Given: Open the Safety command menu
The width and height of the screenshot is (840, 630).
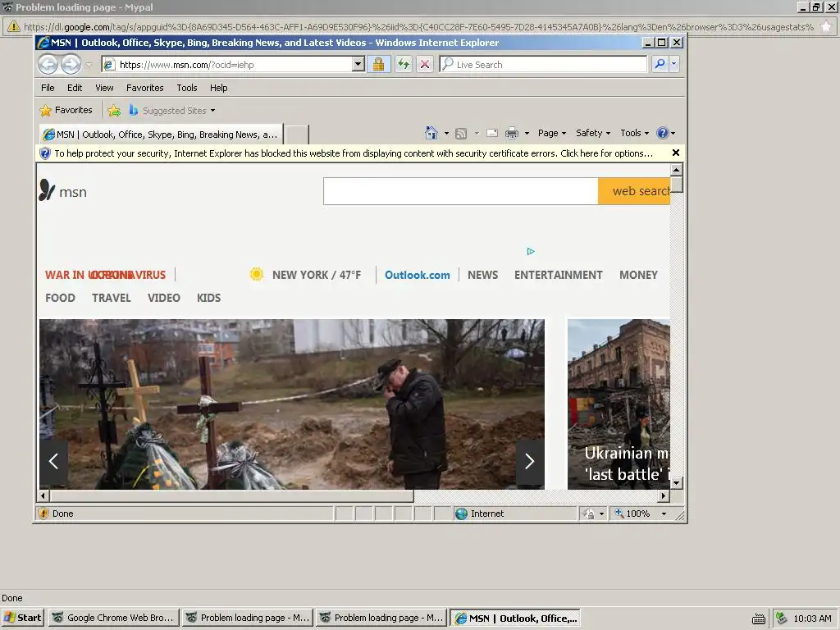Looking at the screenshot, I should coord(593,133).
